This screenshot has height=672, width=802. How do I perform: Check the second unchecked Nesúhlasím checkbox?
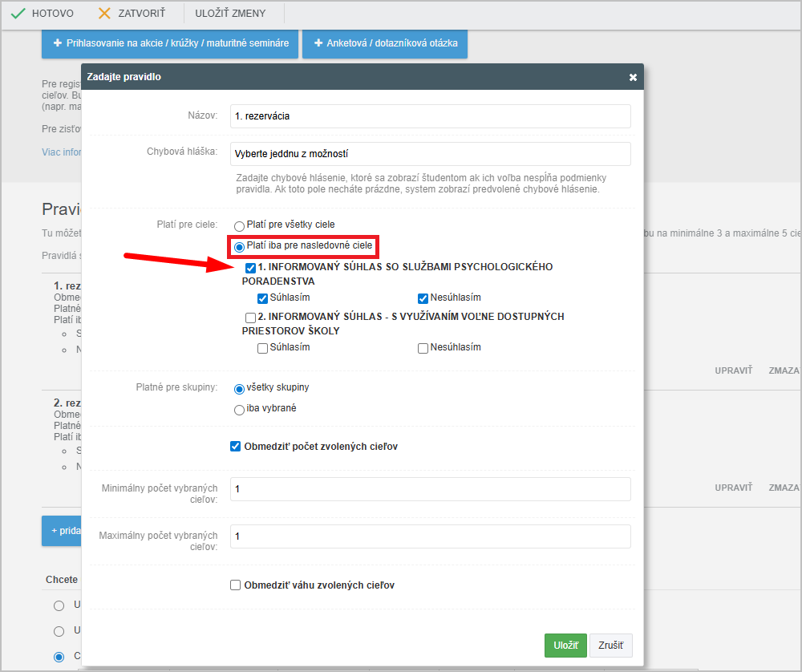coord(423,348)
